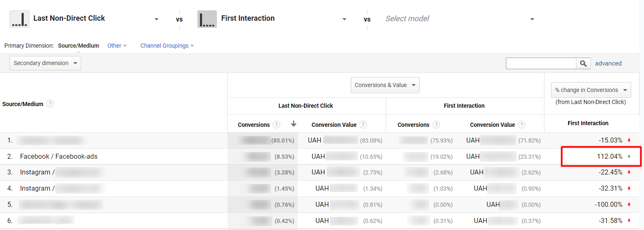
Task: Open the % change in Conversions dropdown
Action: [x=591, y=90]
